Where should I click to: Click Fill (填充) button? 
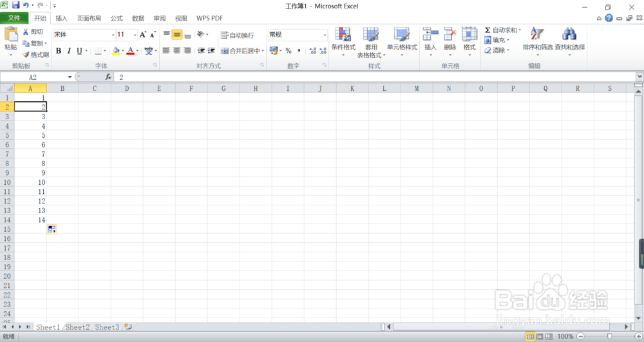point(495,40)
